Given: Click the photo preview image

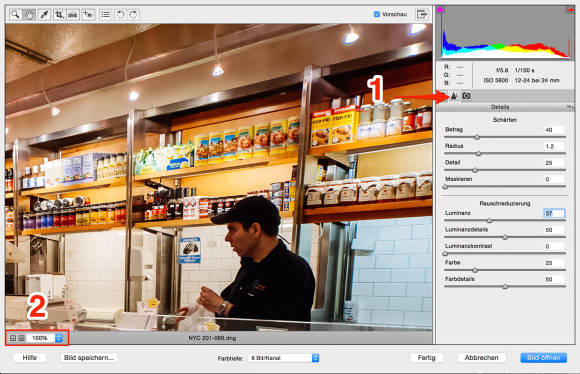Looking at the screenshot, I should 219,177.
